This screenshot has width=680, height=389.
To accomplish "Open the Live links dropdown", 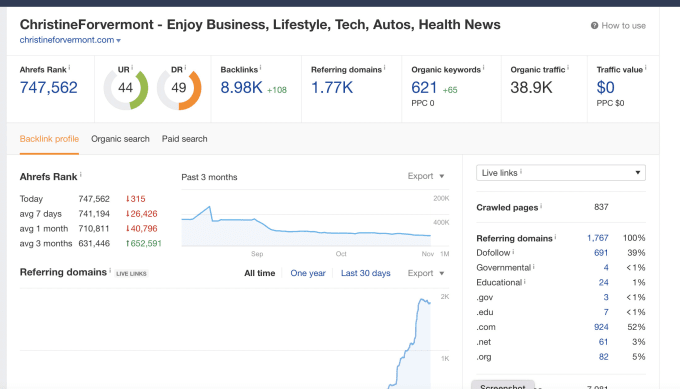I will pos(561,173).
